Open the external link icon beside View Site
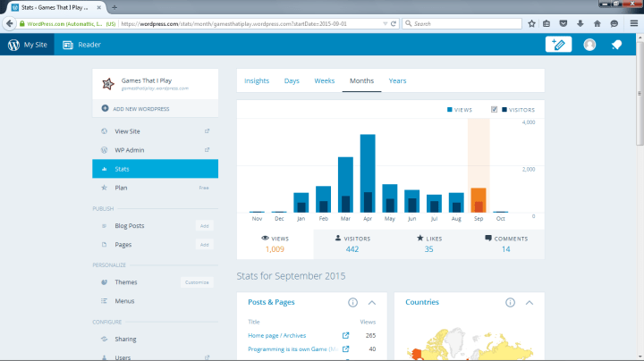Screen dimensions: 644x361 207,131
